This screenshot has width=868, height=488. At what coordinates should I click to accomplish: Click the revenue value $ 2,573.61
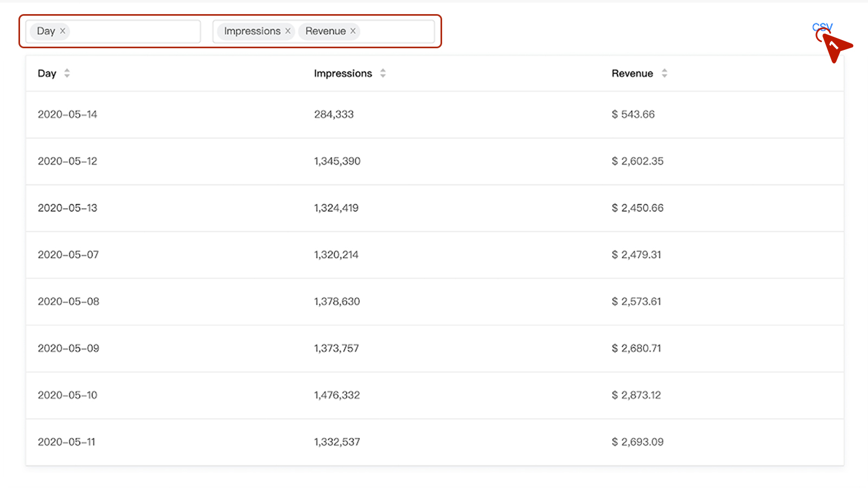point(636,301)
